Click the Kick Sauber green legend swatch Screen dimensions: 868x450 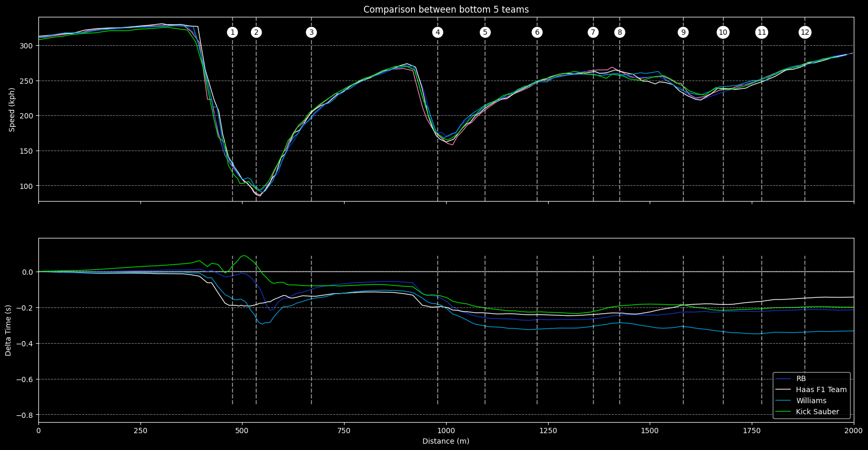pyautogui.click(x=784, y=412)
